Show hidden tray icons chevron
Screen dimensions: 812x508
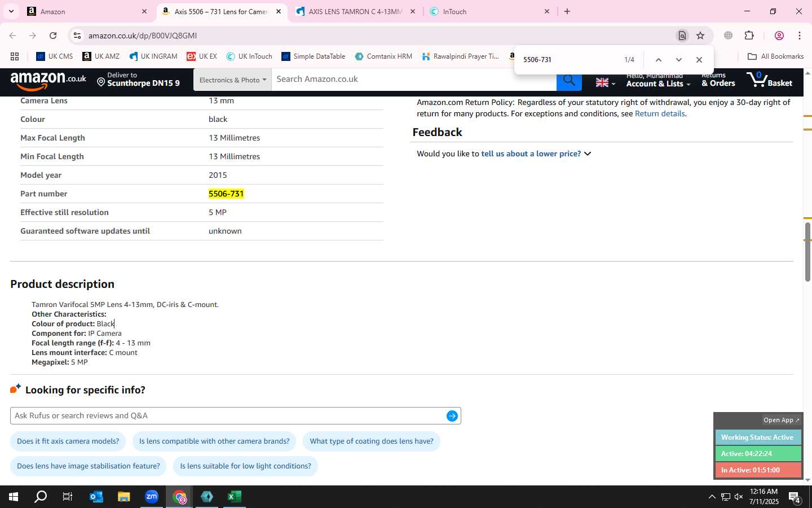[x=712, y=497]
